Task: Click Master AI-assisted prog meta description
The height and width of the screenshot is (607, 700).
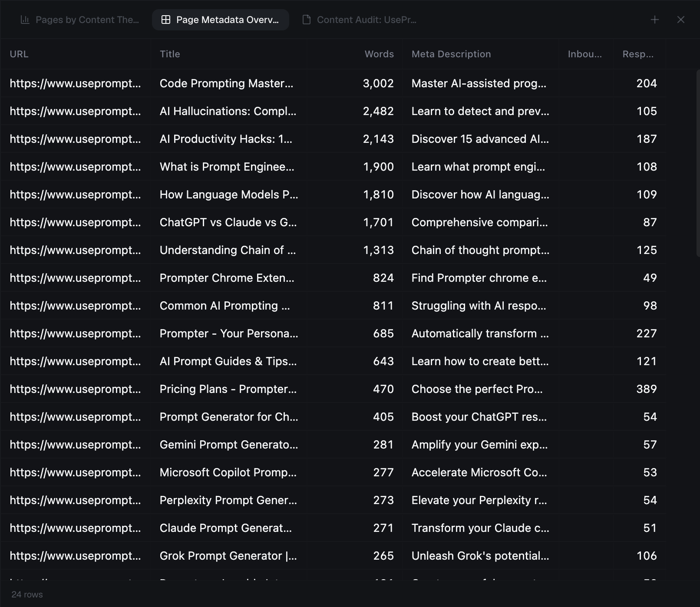Action: click(479, 83)
